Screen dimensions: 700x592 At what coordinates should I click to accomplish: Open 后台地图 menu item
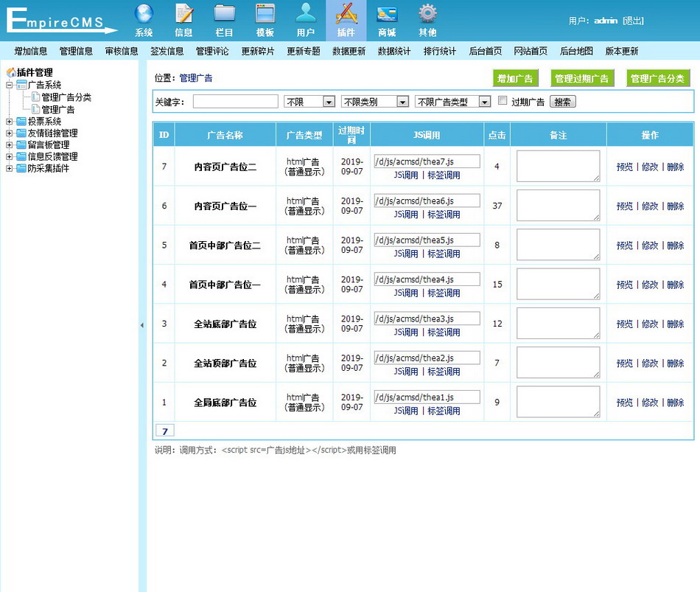click(x=576, y=52)
